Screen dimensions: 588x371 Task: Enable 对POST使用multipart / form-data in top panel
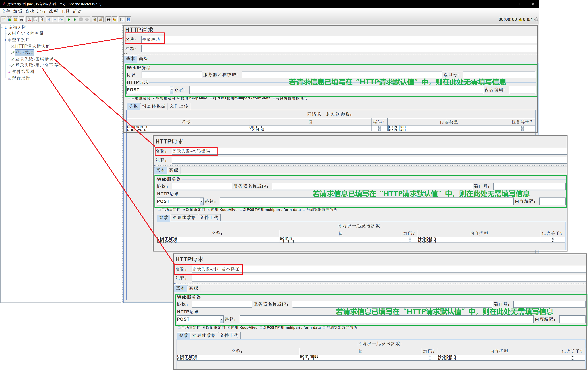coord(211,98)
